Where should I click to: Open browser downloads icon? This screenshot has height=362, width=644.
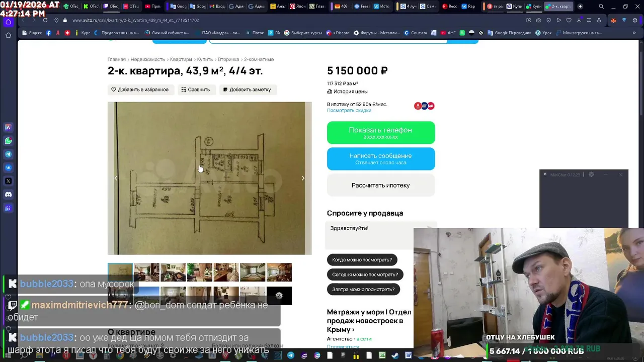tap(579, 20)
